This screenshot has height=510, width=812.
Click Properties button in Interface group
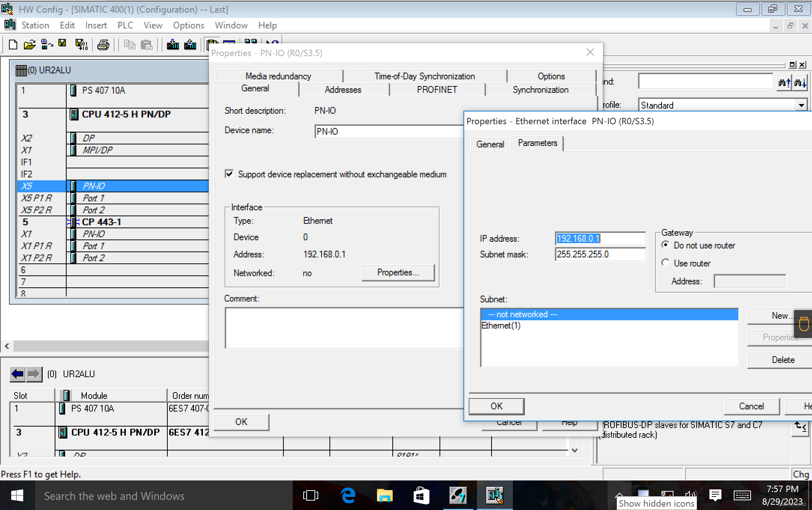click(398, 272)
